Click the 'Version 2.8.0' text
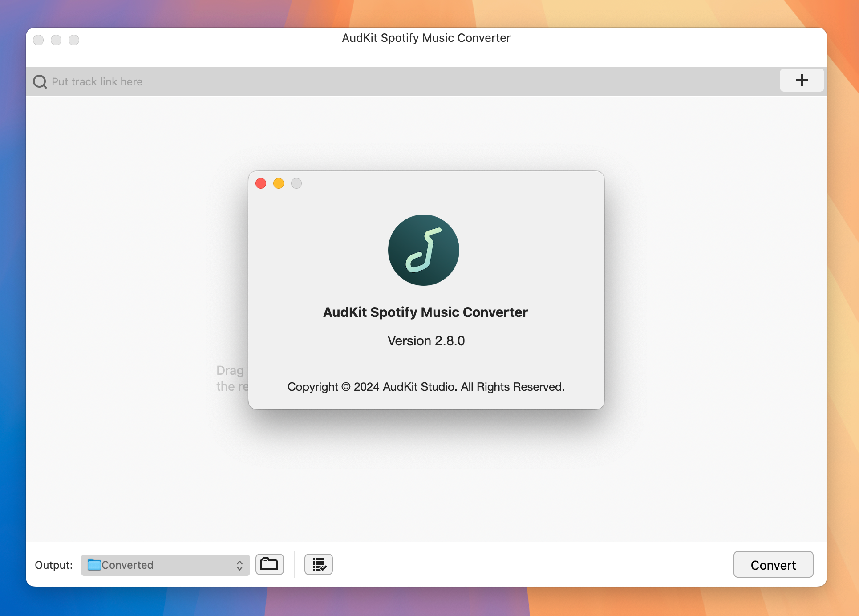Viewport: 859px width, 616px height. pyautogui.click(x=426, y=341)
